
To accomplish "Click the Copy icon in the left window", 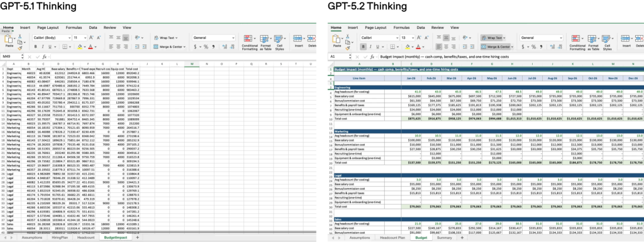I will point(19,42).
